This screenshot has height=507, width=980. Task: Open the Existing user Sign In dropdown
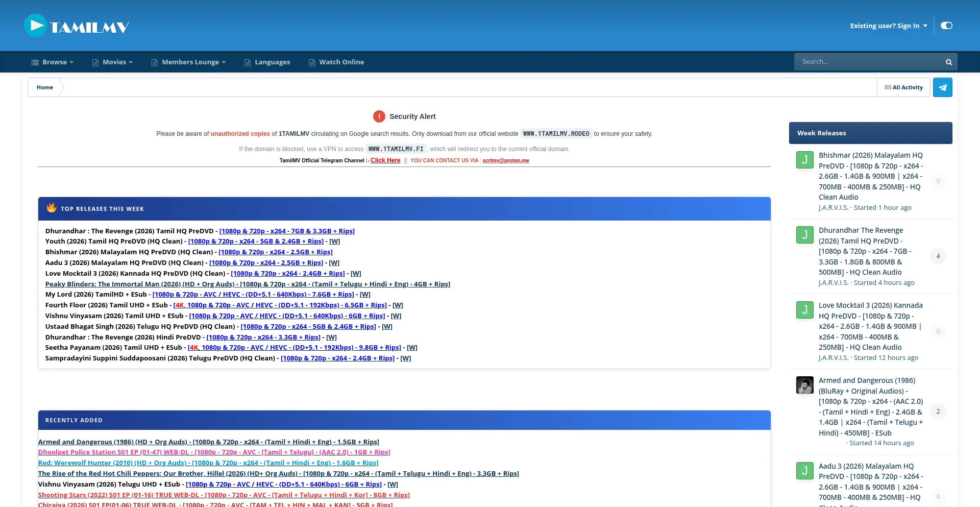(x=889, y=26)
